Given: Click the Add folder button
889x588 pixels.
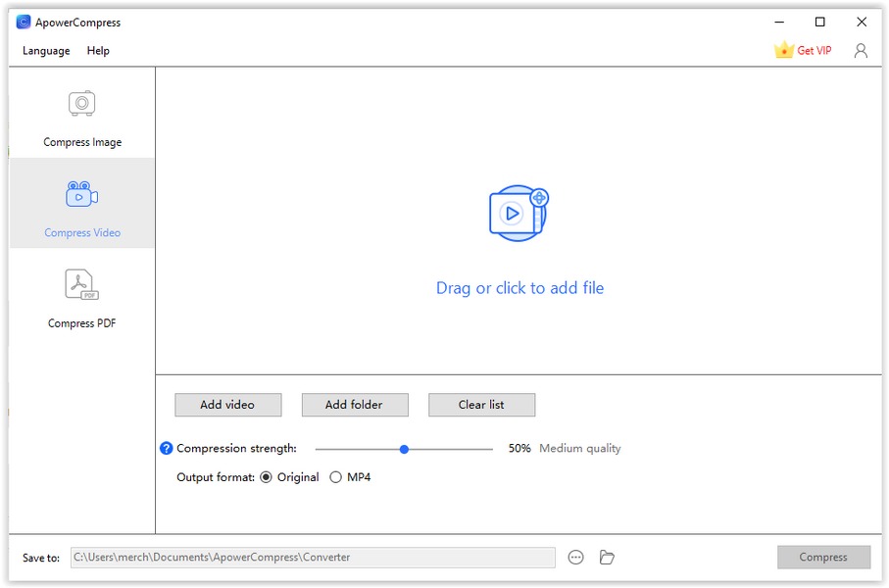Looking at the screenshot, I should pyautogui.click(x=354, y=405).
